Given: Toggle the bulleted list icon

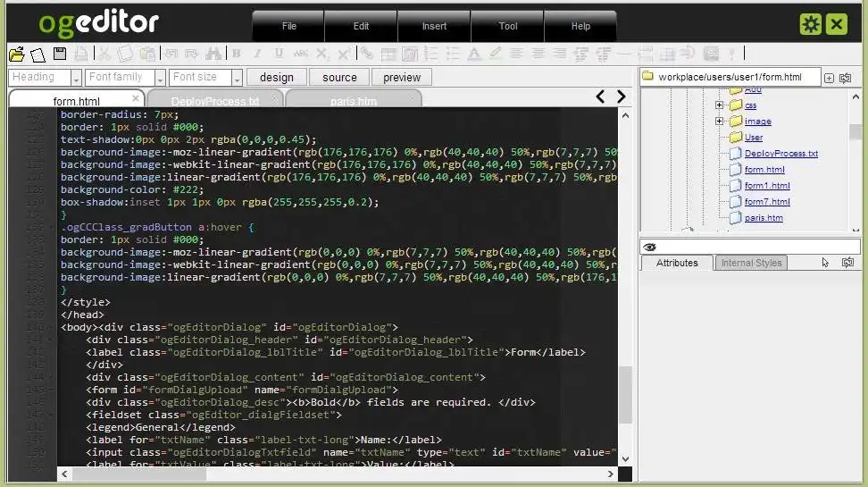Looking at the screenshot, I should point(453,54).
